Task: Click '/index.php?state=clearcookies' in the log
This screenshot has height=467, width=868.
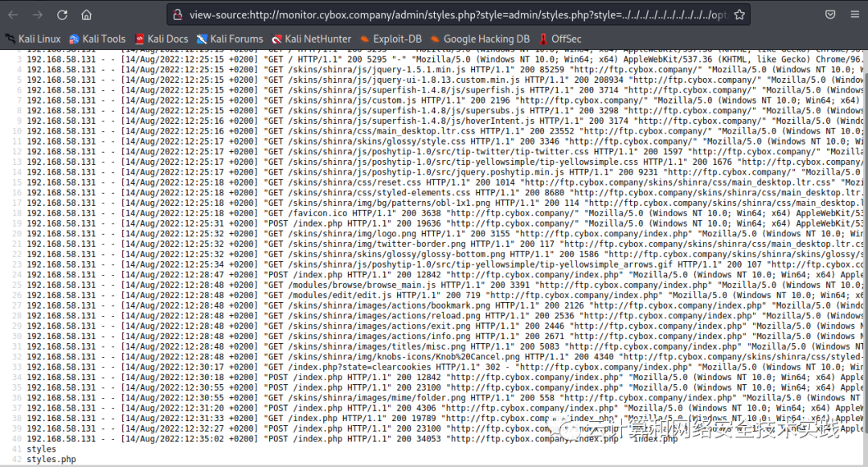Action: [360, 367]
